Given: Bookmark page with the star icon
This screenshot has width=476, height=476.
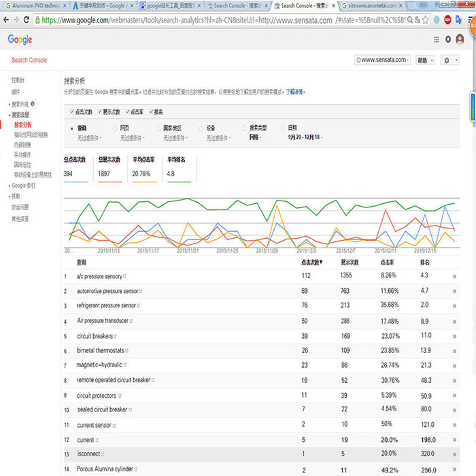Looking at the screenshot, I should (x=425, y=20).
